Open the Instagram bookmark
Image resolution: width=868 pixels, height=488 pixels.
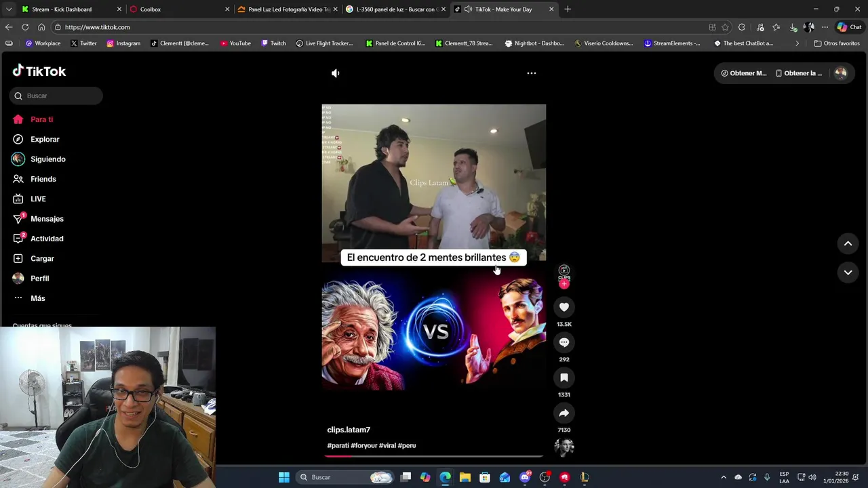[x=123, y=43]
